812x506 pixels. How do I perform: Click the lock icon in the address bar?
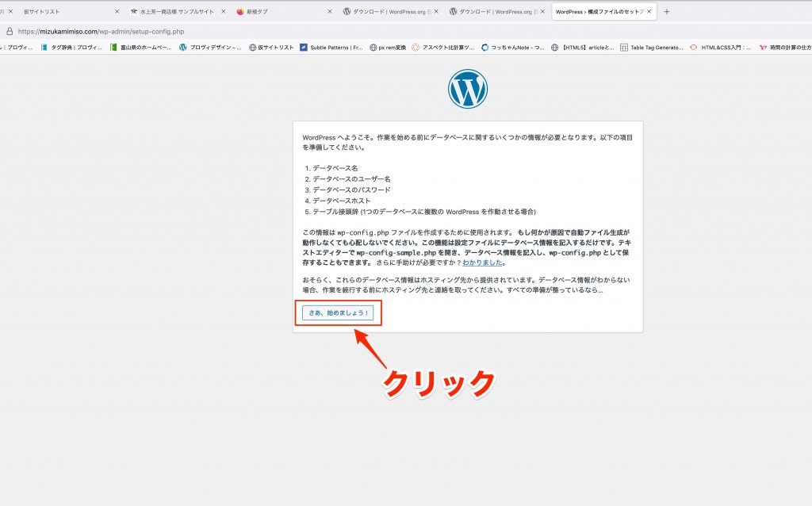[x=10, y=31]
